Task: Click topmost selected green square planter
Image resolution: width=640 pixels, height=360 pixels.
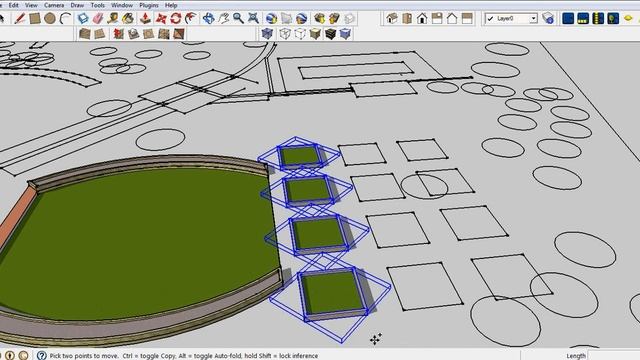Action: coord(299,156)
